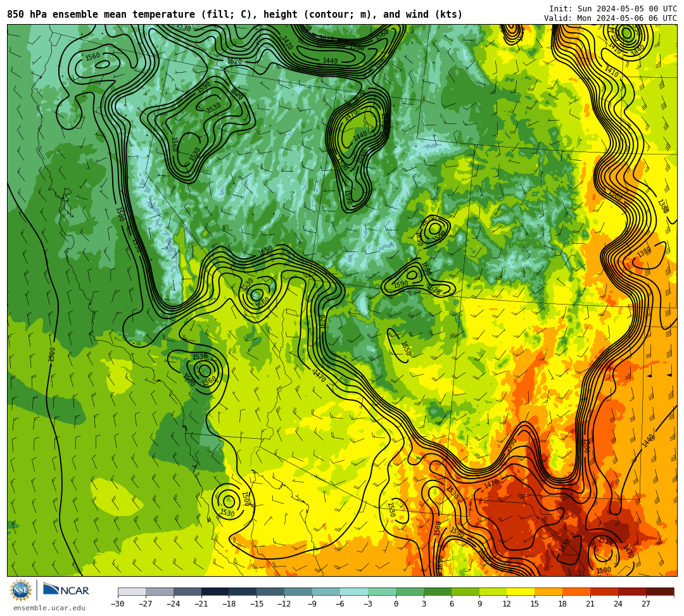Viewport: 684px width, 616px height.
Task: Pick the colorbar swatch between −9 and −6
Action: pyautogui.click(x=326, y=591)
